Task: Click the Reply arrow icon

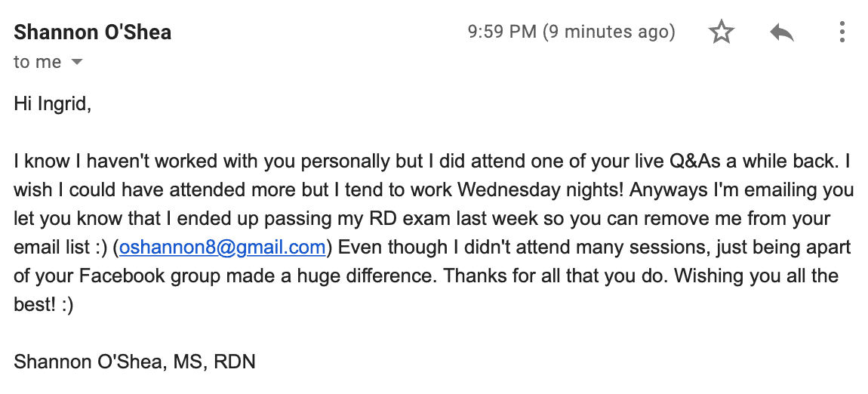Action: coord(781,32)
